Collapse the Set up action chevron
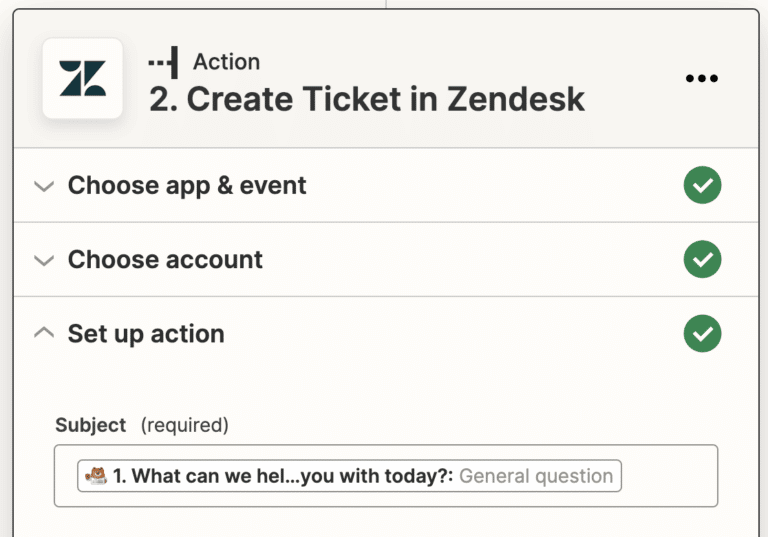768x537 pixels. click(43, 334)
